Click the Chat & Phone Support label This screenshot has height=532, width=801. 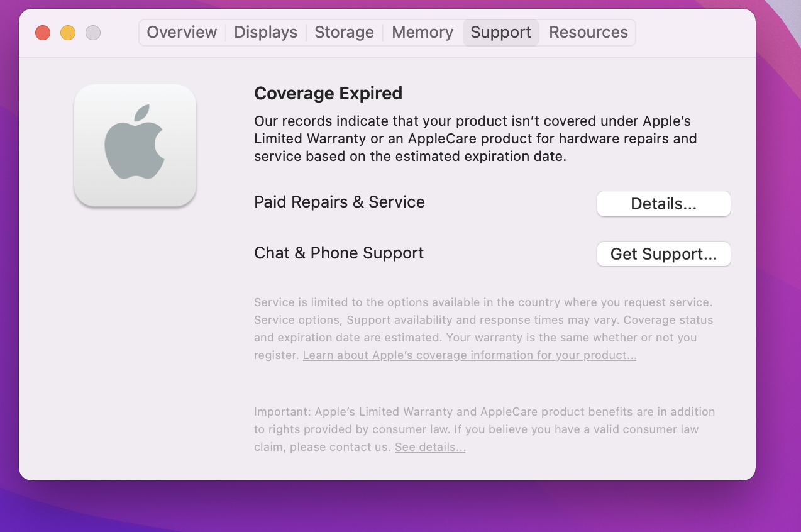click(338, 253)
